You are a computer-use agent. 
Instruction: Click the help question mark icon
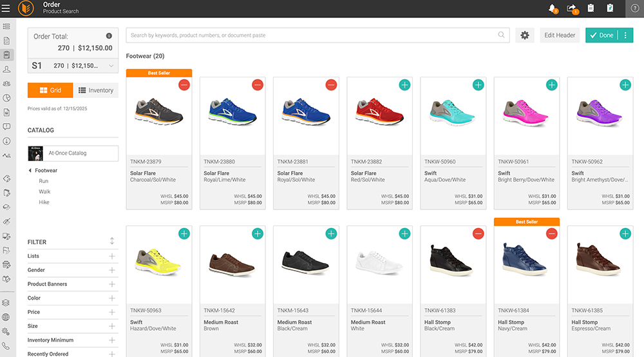(634, 8)
